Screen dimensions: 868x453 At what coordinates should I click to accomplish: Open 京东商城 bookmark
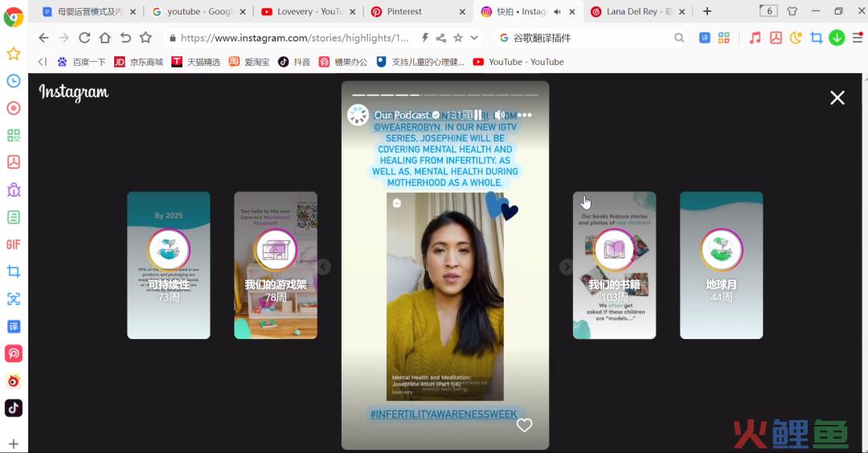point(138,62)
